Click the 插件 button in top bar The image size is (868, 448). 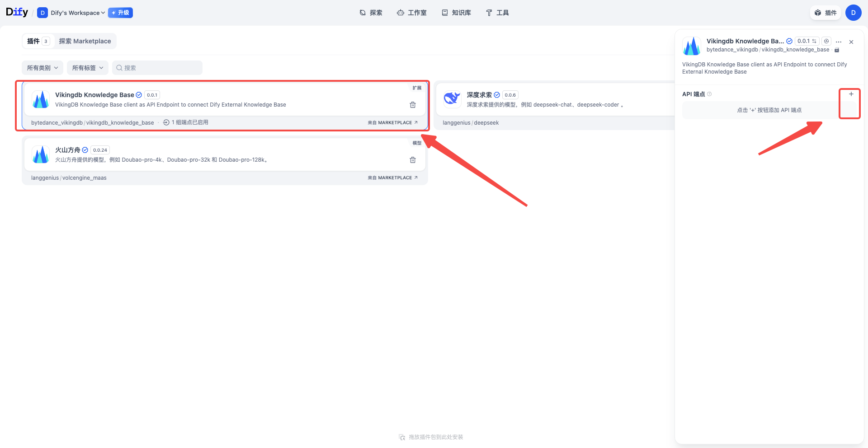tap(826, 13)
